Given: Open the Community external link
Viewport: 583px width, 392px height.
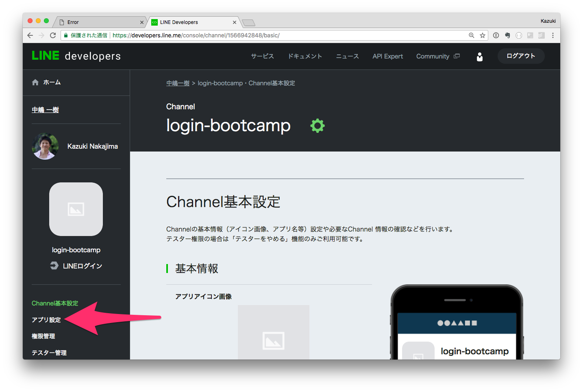Looking at the screenshot, I should click(438, 56).
